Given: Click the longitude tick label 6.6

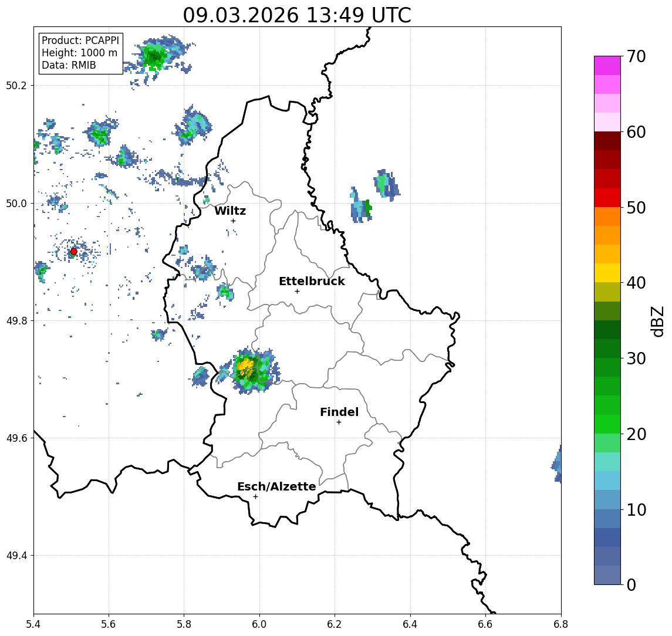Looking at the screenshot, I should 485,624.
